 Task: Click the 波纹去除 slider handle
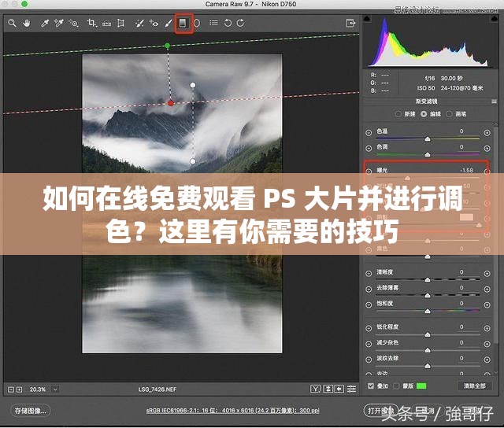[428, 366]
